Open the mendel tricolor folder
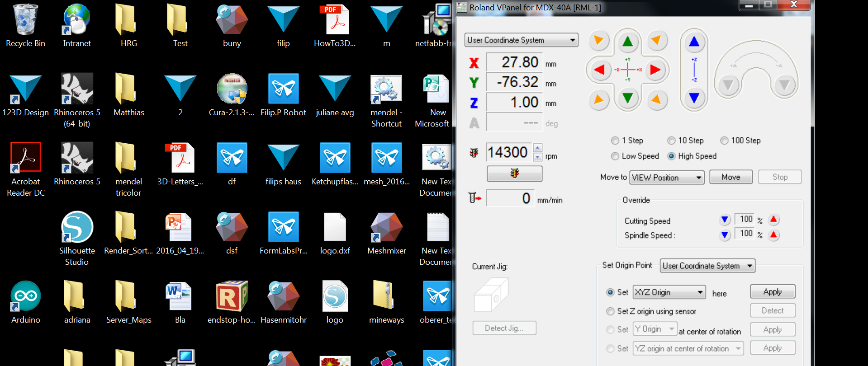868x366 pixels. click(128, 169)
